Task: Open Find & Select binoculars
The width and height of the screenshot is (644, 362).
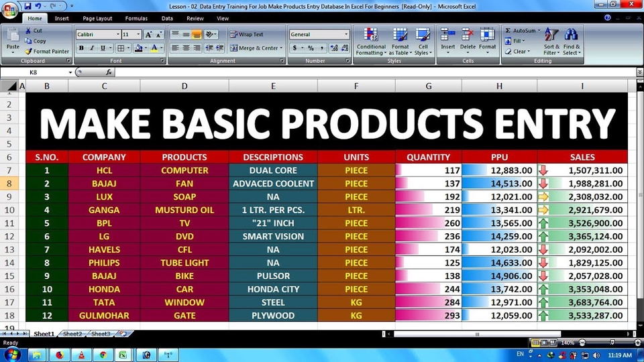Action: 572,42
